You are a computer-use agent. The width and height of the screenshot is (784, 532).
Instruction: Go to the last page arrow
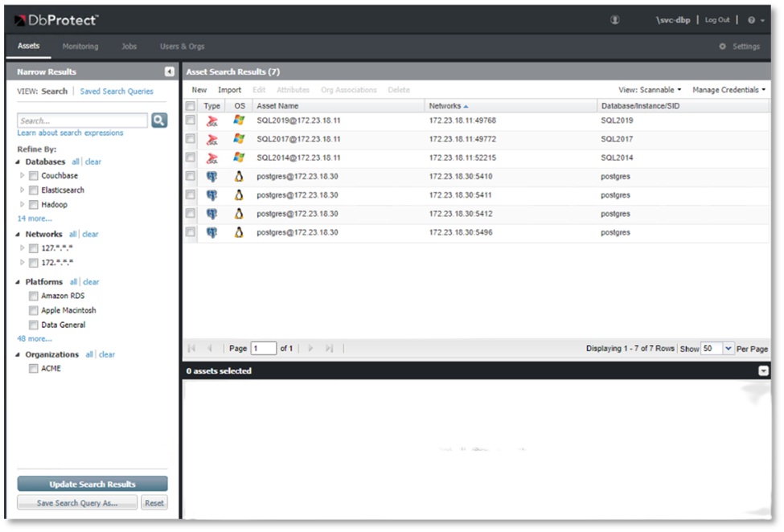tap(329, 348)
